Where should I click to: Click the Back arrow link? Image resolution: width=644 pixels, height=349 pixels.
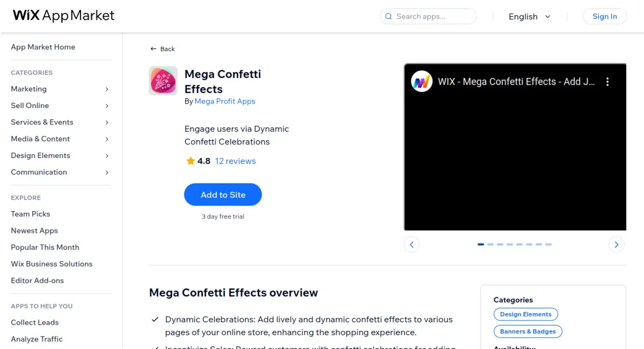tap(163, 49)
